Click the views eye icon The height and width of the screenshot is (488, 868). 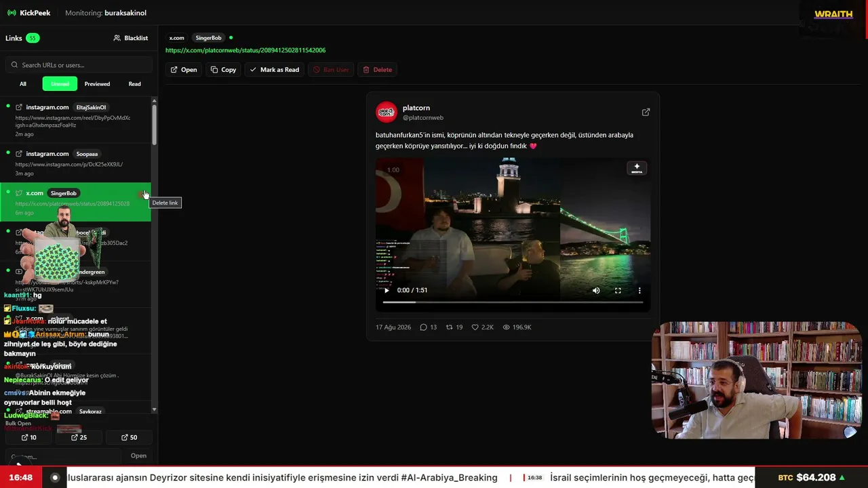click(x=506, y=327)
